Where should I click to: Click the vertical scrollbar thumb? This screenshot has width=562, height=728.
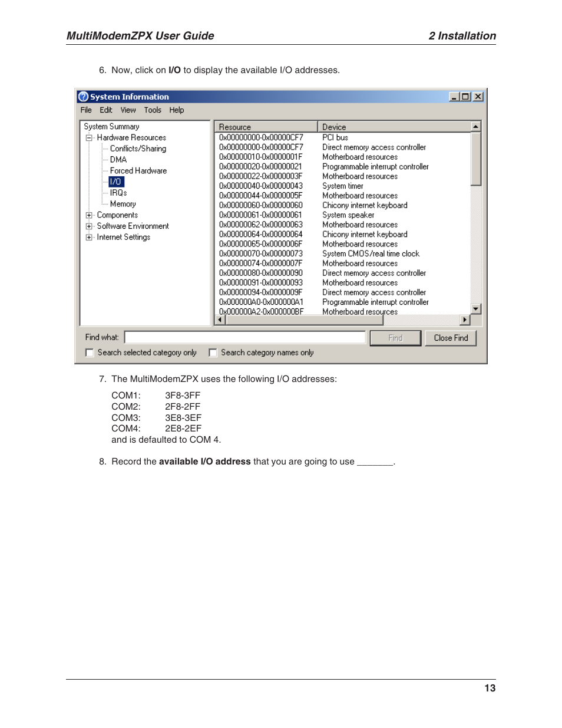click(x=475, y=159)
